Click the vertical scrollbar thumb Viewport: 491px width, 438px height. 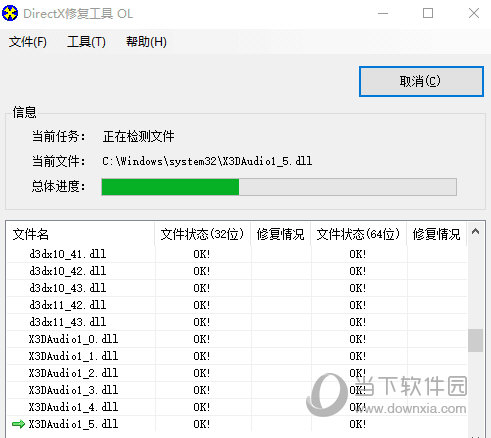pos(475,340)
